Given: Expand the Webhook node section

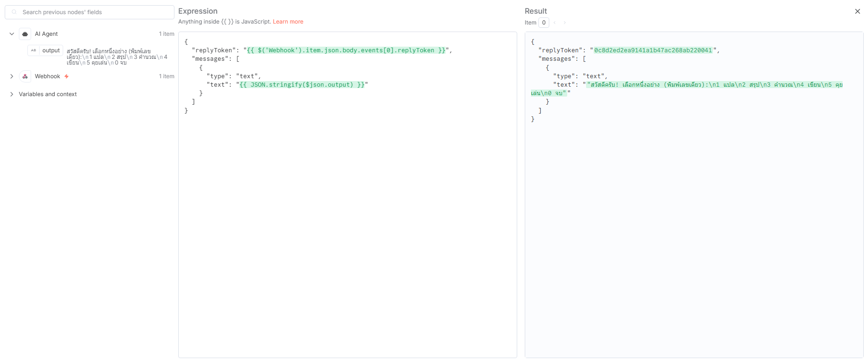Looking at the screenshot, I should point(12,76).
